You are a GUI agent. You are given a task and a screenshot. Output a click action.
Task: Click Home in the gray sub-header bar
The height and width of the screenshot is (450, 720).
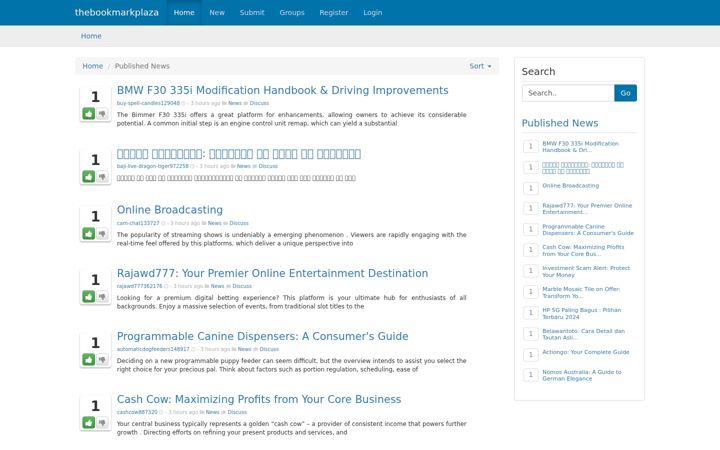91,36
